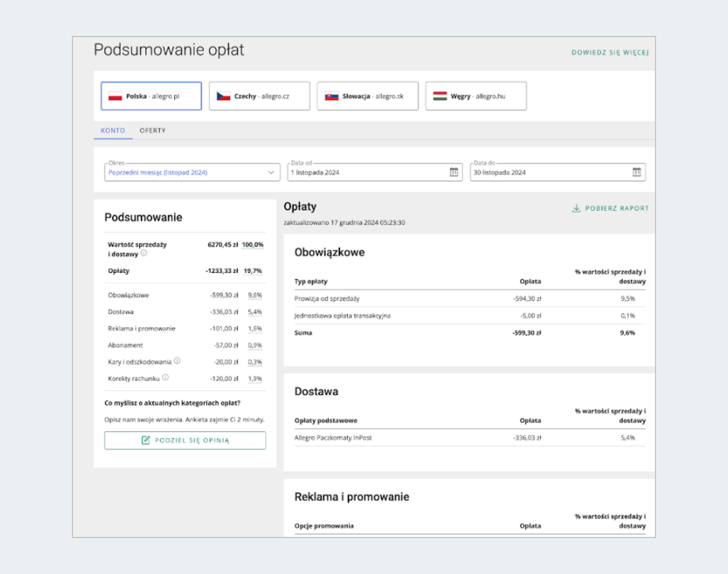728x574 pixels.
Task: Select the Czechy - allegro.cz marketplace
Action: [x=260, y=96]
